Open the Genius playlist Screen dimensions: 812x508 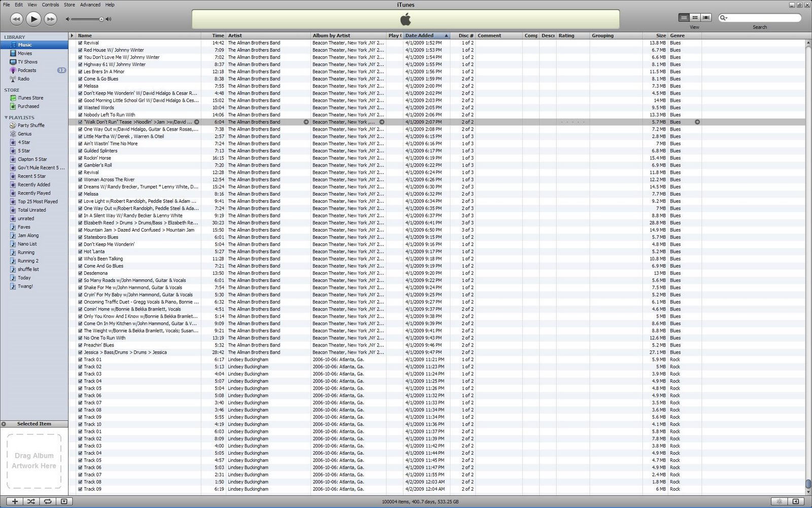[x=34, y=134]
